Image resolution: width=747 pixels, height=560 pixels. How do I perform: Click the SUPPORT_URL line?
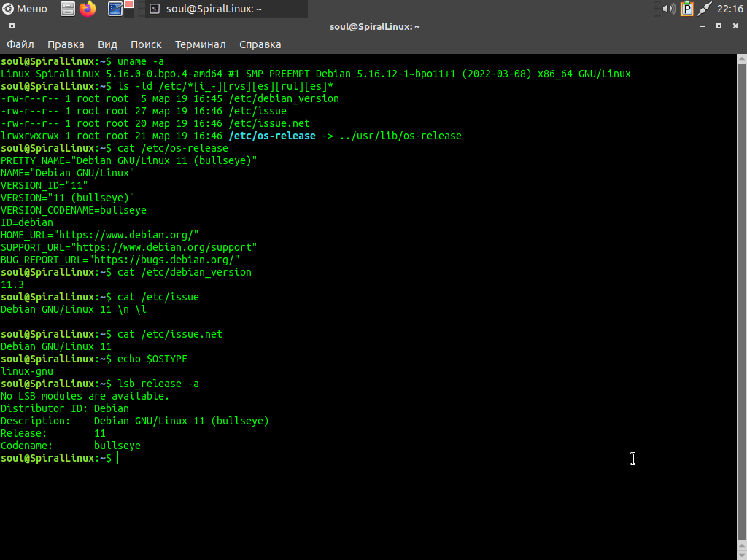128,247
